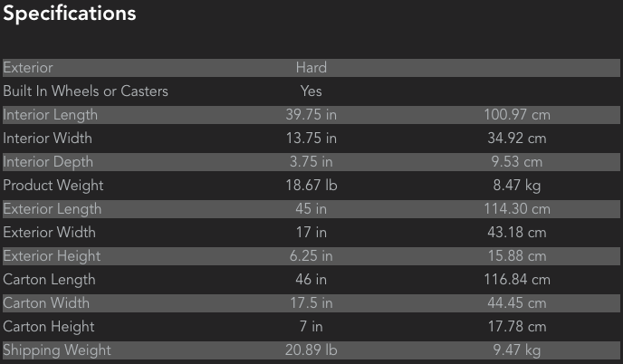The image size is (623, 364).
Task: Click the Hard exterior value
Action: 311,68
